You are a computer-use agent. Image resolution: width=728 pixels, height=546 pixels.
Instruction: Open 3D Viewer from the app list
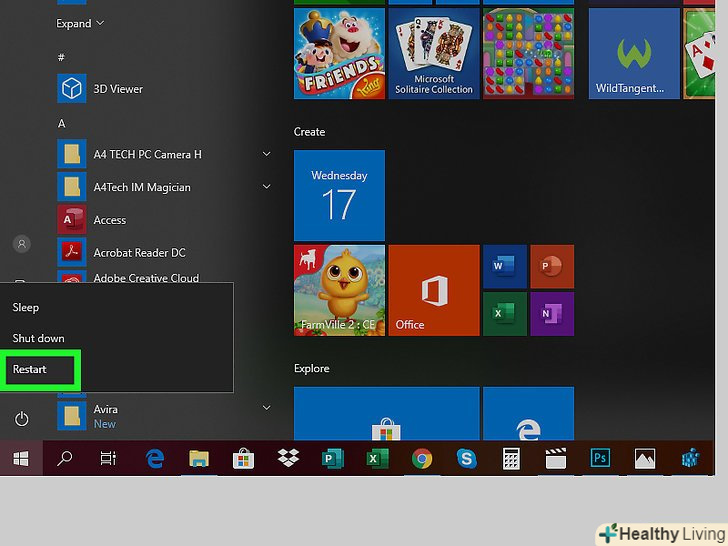click(x=118, y=89)
